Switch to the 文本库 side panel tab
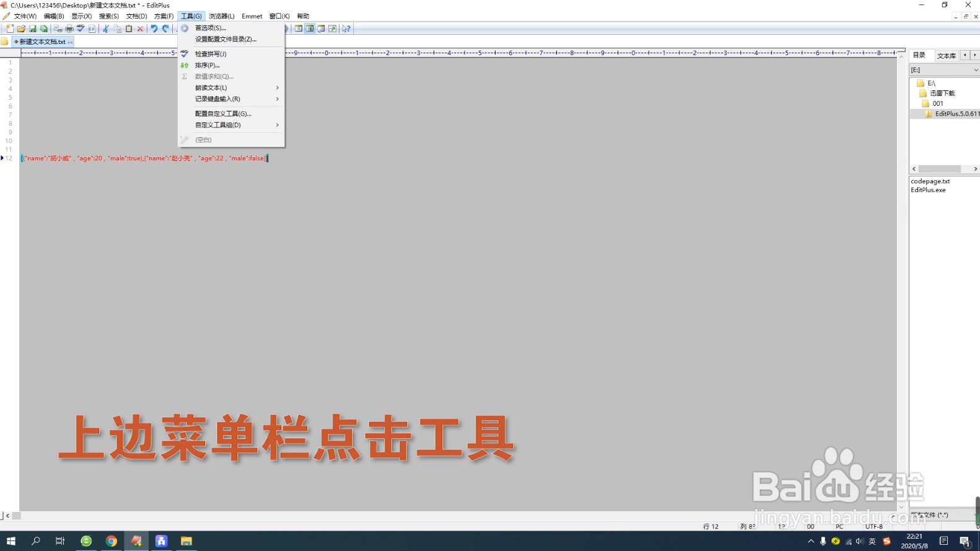Screen dimensions: 980x551 [946, 56]
